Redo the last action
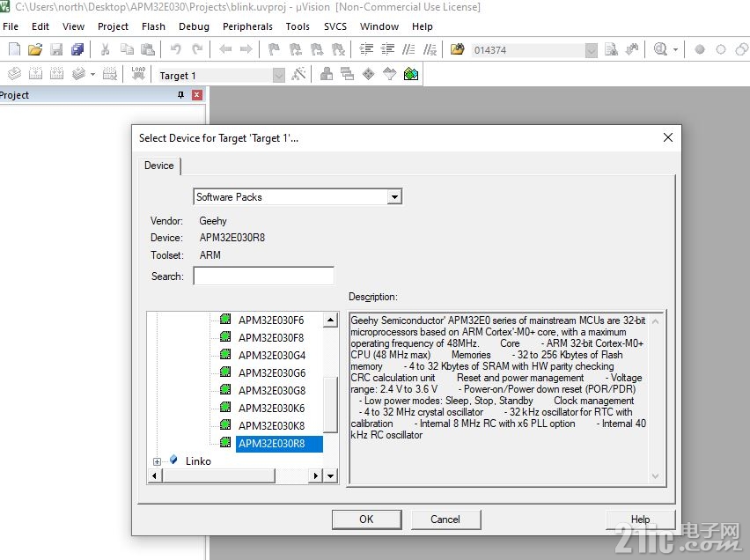Image resolution: width=750 pixels, height=560 pixels. [197, 49]
